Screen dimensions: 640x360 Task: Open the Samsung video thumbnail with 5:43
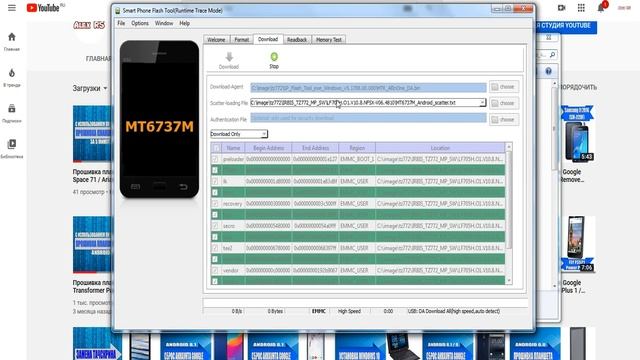(x=577, y=134)
